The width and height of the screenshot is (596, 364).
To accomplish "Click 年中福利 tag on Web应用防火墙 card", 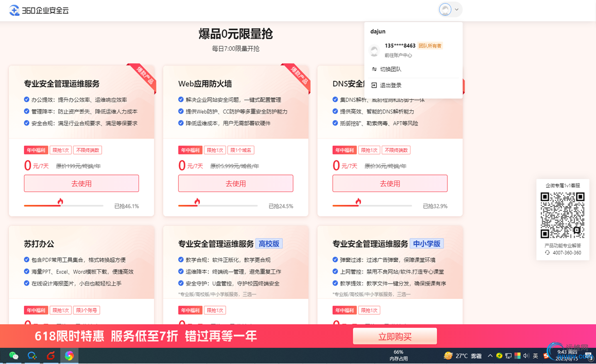I will click(x=190, y=150).
